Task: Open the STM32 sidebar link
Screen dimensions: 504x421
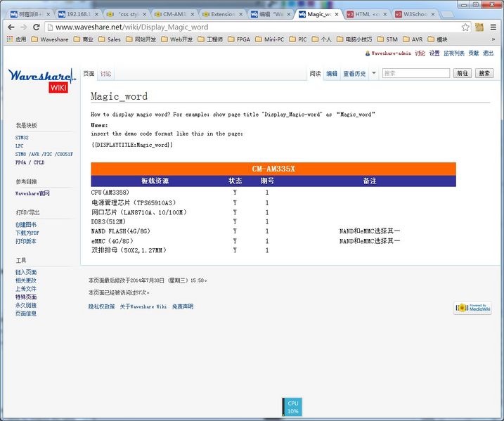Action: [22, 138]
